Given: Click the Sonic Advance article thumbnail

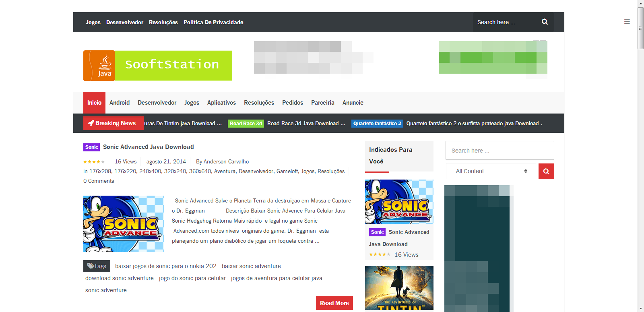Looking at the screenshot, I should [124, 224].
